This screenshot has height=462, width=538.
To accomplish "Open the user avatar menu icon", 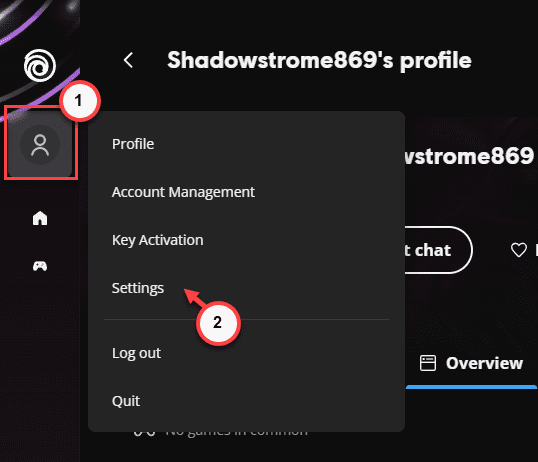I will coord(40,145).
